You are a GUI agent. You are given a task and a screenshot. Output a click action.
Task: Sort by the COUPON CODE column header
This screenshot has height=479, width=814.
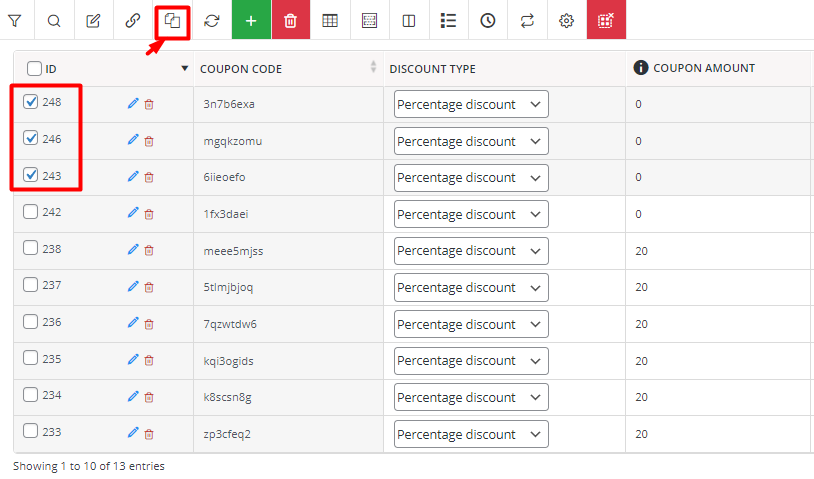[241, 69]
